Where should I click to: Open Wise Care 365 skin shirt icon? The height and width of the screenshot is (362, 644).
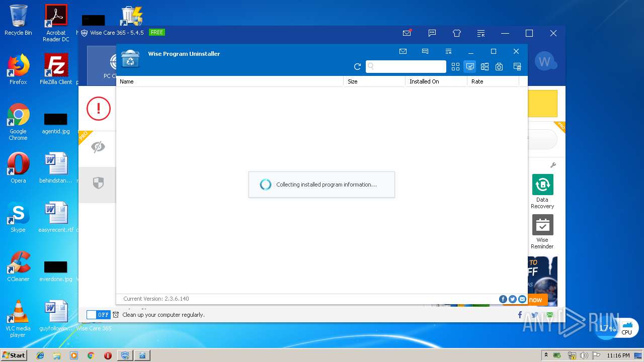(x=457, y=33)
